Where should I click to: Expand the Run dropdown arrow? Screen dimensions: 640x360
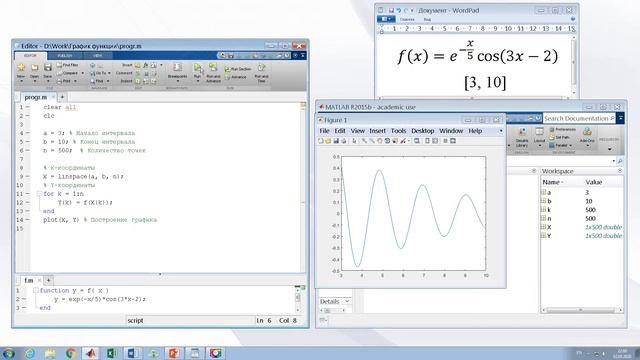(198, 81)
